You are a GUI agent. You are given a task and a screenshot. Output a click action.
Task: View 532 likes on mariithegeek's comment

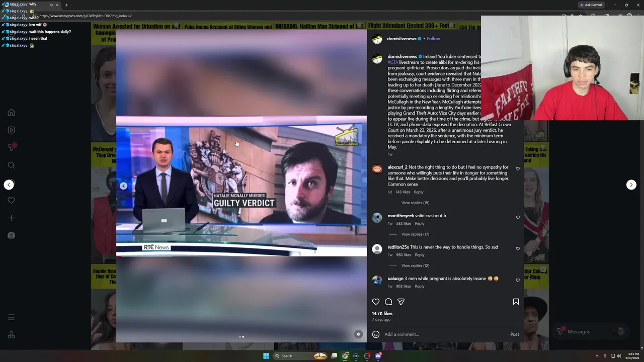(404, 223)
